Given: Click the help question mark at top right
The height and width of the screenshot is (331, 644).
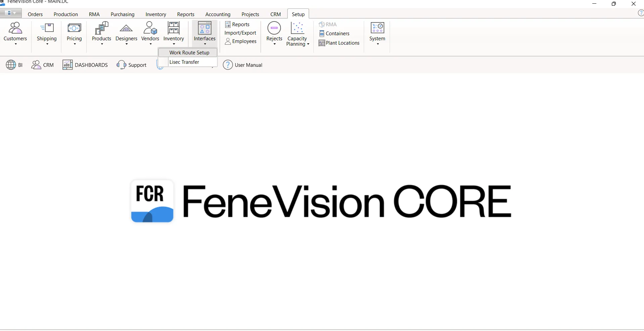Looking at the screenshot, I should (x=640, y=13).
